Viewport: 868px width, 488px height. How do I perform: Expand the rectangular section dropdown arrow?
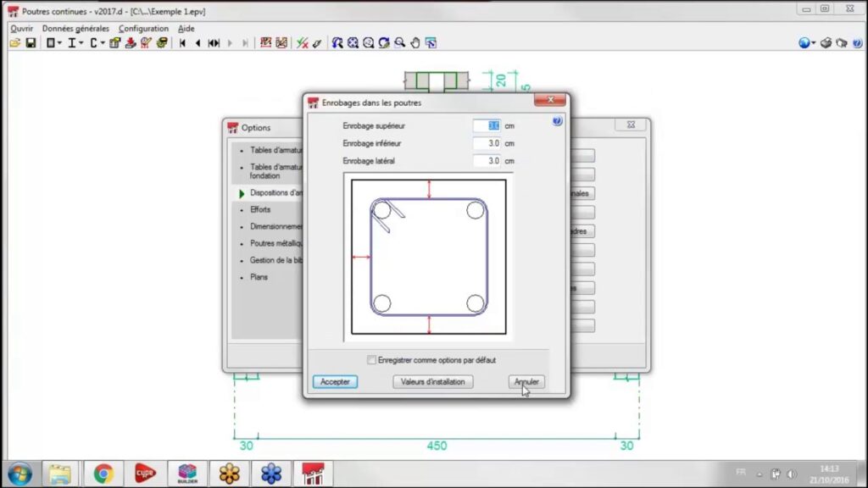pos(60,42)
